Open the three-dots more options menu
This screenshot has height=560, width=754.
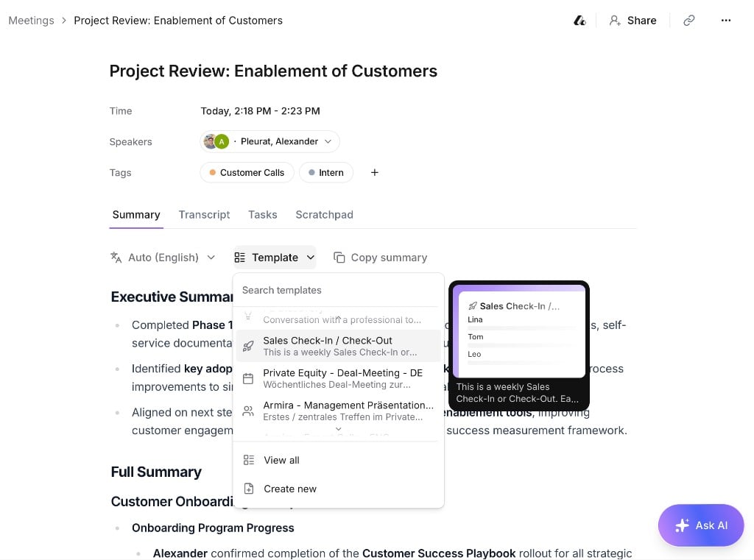coord(725,20)
